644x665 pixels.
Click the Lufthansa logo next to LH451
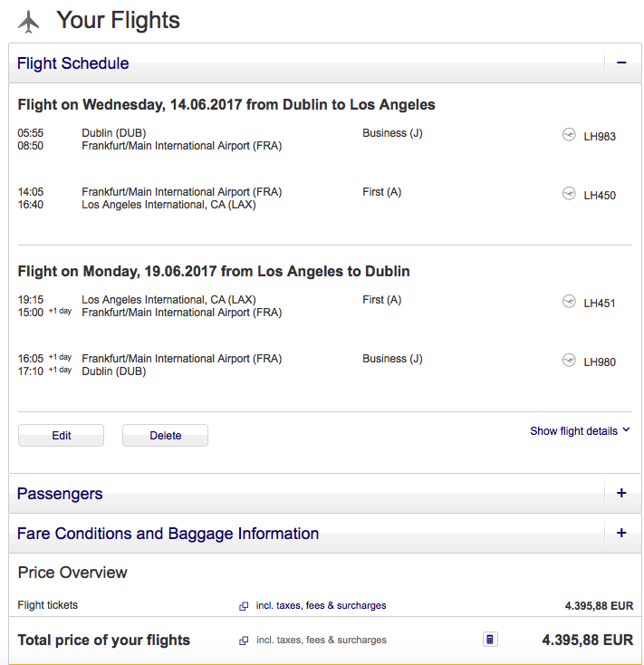[x=569, y=302]
